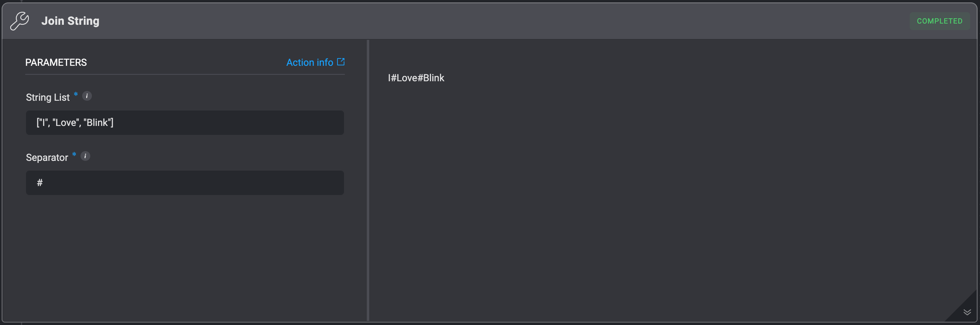Open the Action info link
980x325 pixels.
(x=315, y=62)
